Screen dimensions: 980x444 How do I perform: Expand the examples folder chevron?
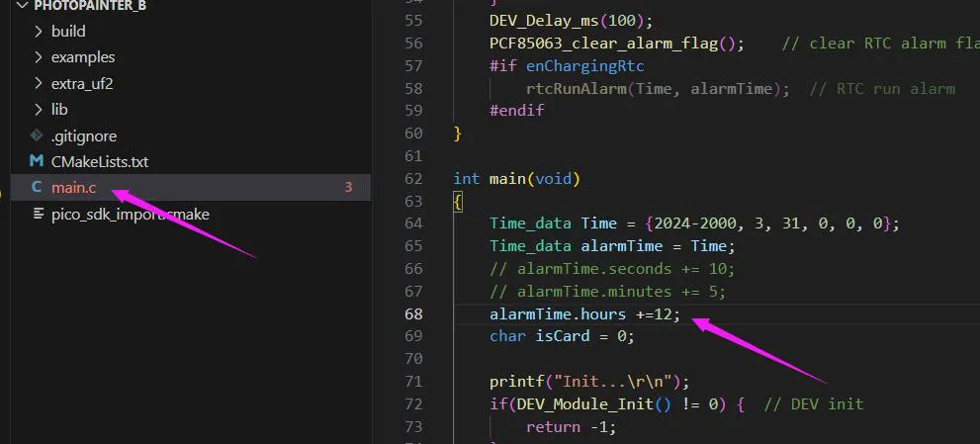tap(39, 57)
